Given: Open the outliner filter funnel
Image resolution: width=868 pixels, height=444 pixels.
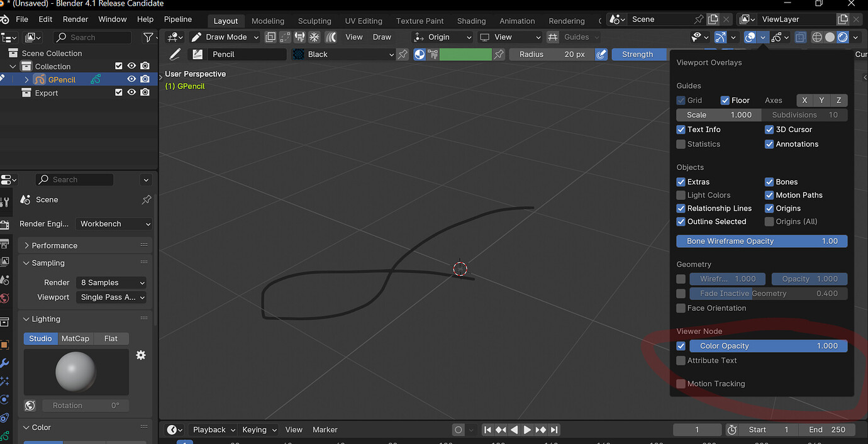Looking at the screenshot, I should click(148, 38).
